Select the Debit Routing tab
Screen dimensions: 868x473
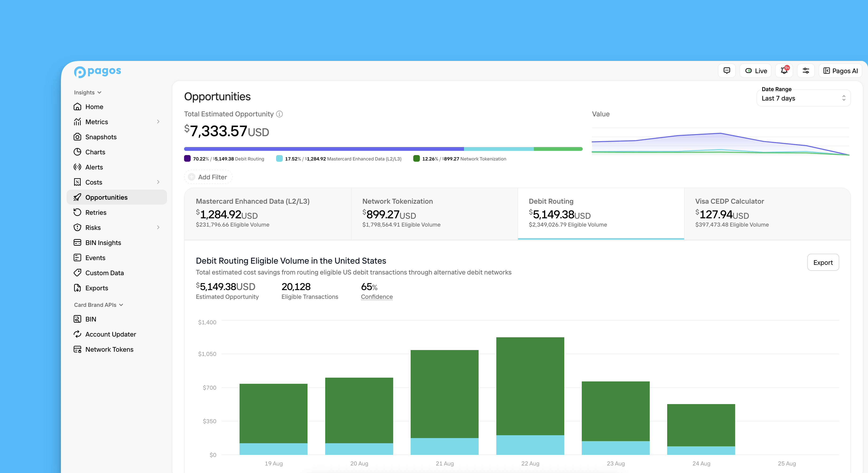pyautogui.click(x=601, y=214)
